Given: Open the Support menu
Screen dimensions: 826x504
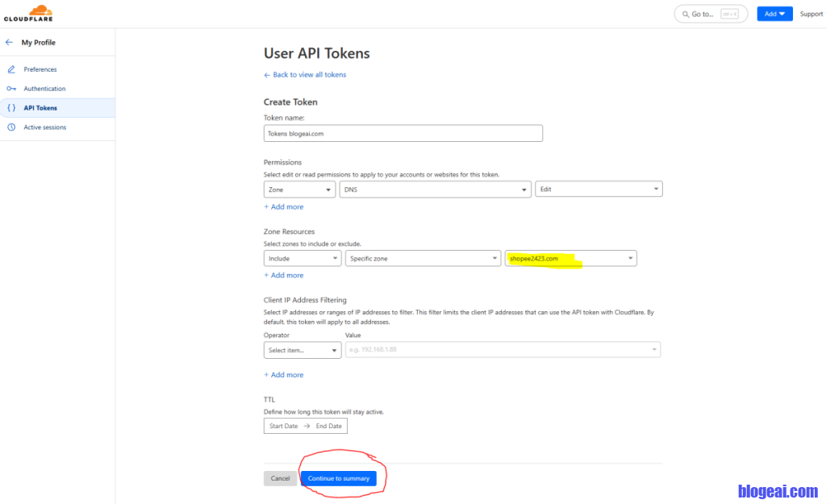Looking at the screenshot, I should click(x=811, y=14).
